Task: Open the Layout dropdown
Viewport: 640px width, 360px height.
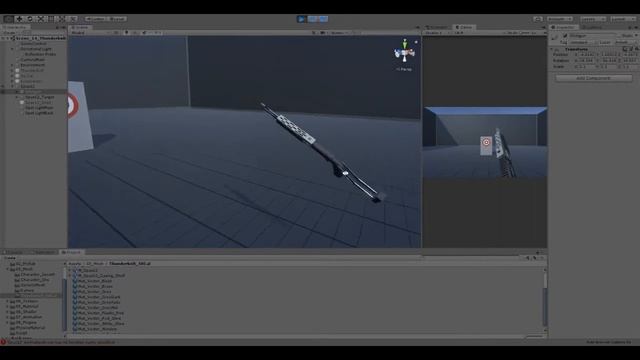Action: [622, 19]
